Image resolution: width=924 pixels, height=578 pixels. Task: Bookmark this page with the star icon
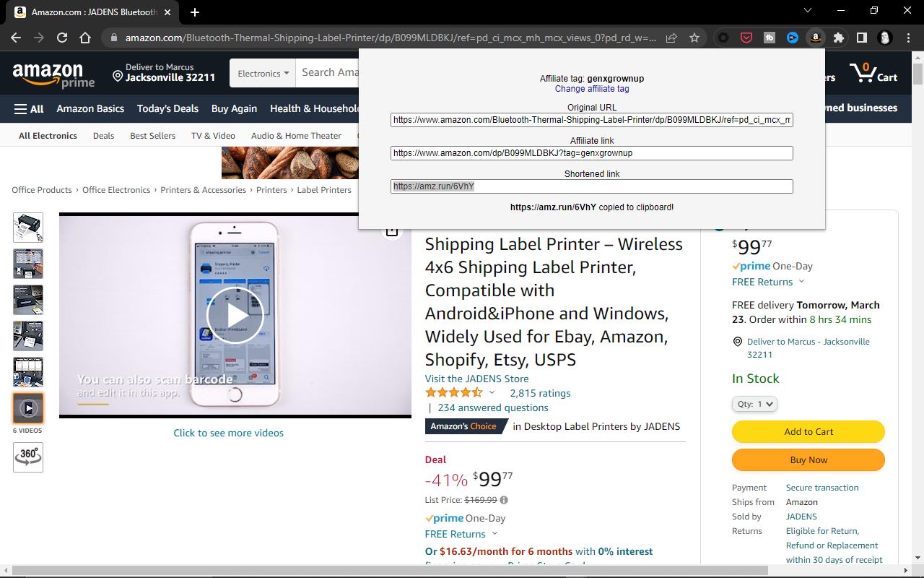coord(694,38)
